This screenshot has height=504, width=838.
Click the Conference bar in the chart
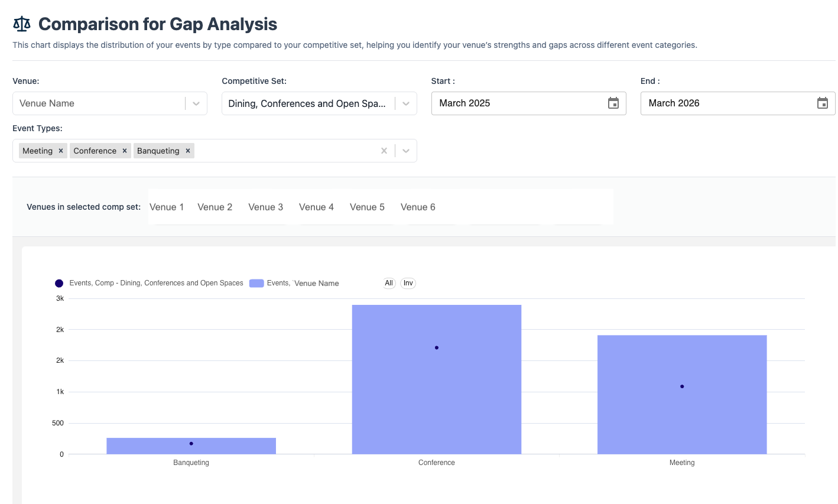tap(437, 378)
